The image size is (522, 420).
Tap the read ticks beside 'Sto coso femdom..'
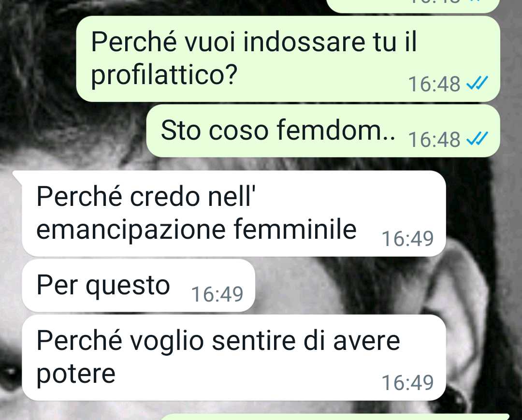pyautogui.click(x=477, y=139)
